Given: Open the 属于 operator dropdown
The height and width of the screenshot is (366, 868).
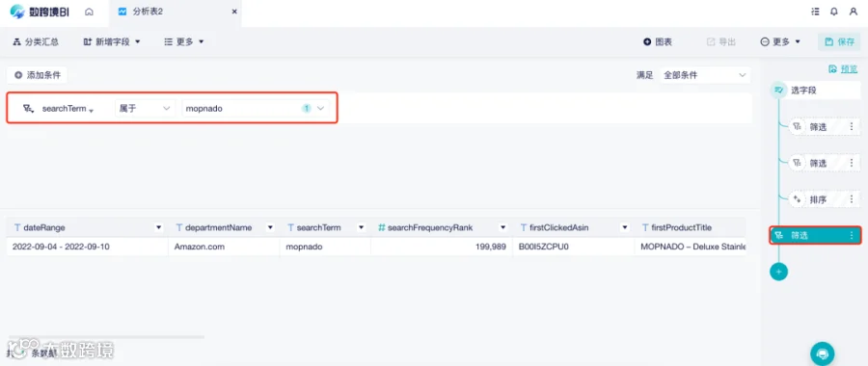Looking at the screenshot, I should [145, 109].
